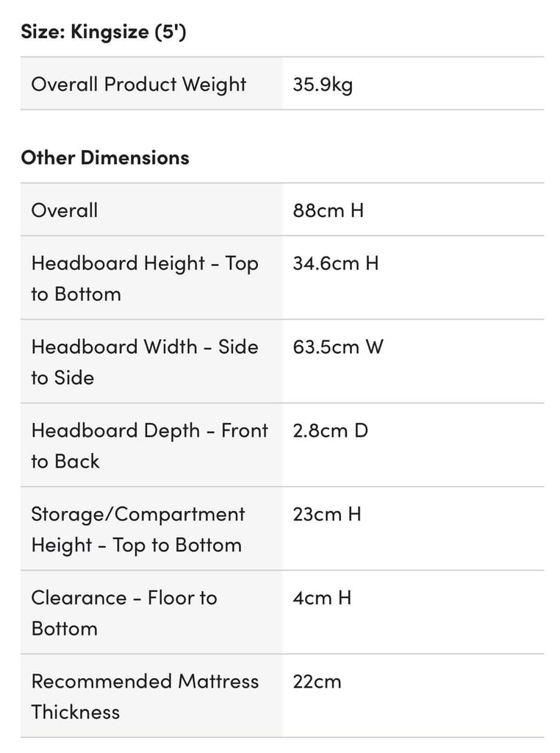Select Clearance - Floor to Bottom label
This screenshot has width=560, height=753.
pyautogui.click(x=124, y=613)
